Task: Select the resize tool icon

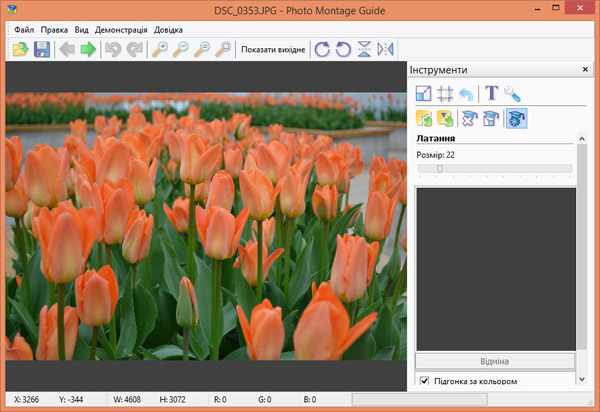Action: (425, 93)
